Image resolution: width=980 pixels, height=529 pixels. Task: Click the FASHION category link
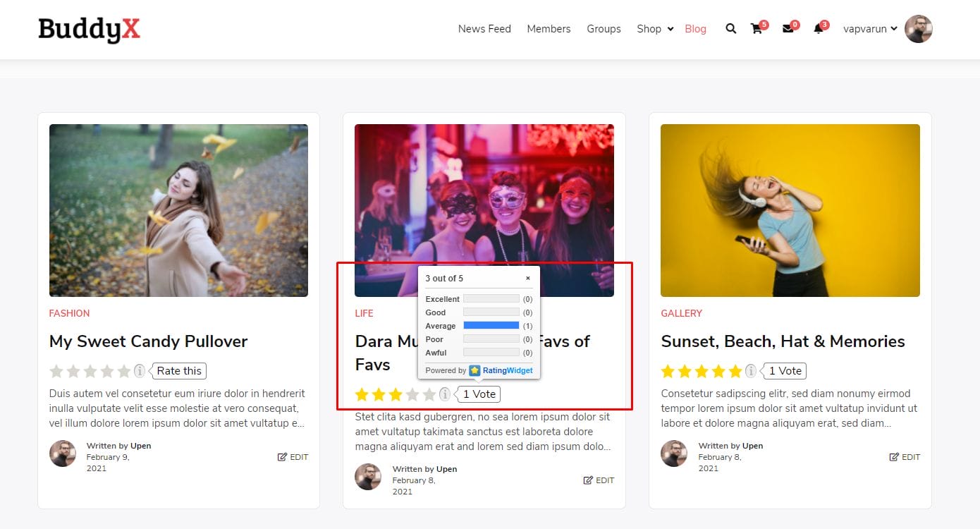[69, 313]
